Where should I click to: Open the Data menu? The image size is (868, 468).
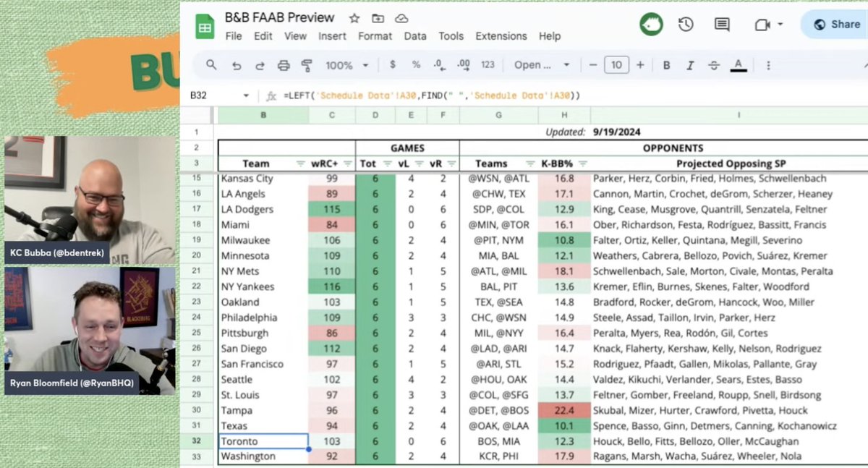pos(415,36)
